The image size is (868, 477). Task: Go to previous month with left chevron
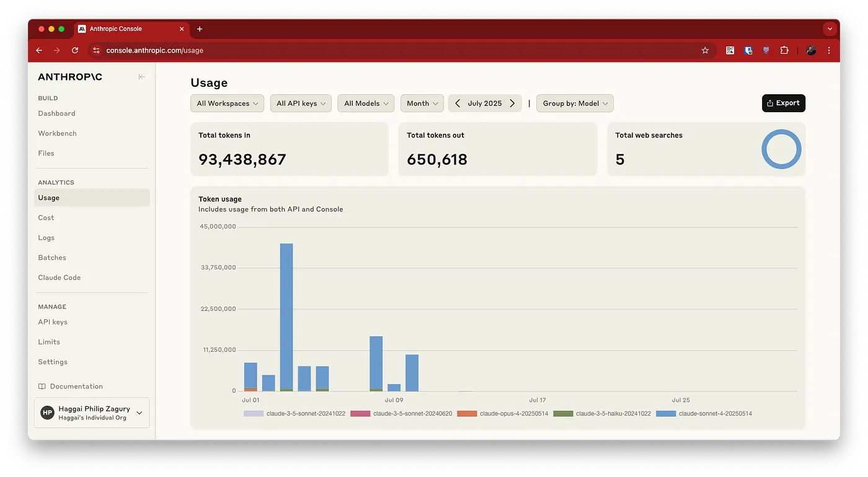coord(458,103)
